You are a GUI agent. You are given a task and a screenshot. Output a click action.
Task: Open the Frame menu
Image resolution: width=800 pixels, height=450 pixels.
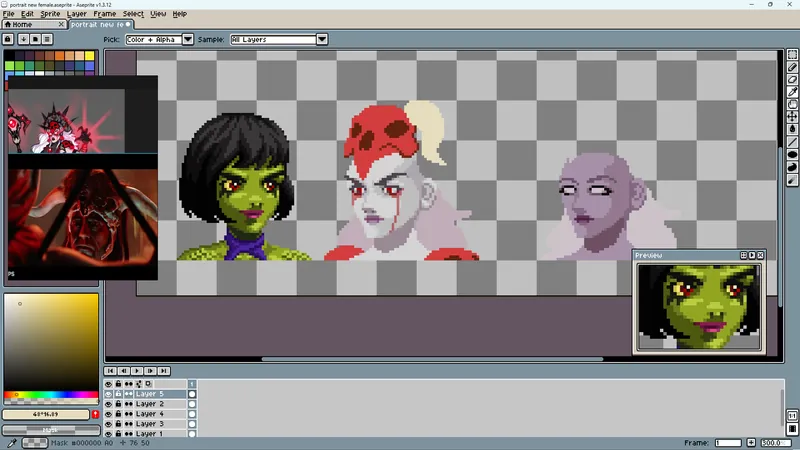(x=105, y=14)
